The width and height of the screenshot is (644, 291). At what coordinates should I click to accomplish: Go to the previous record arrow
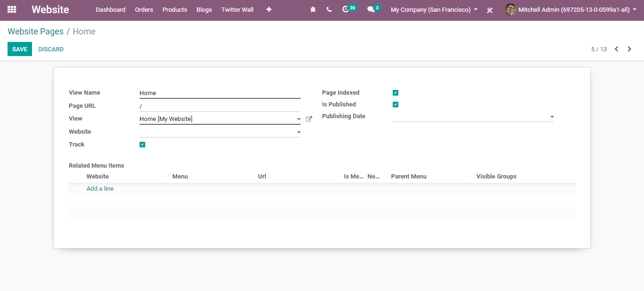[616, 49]
